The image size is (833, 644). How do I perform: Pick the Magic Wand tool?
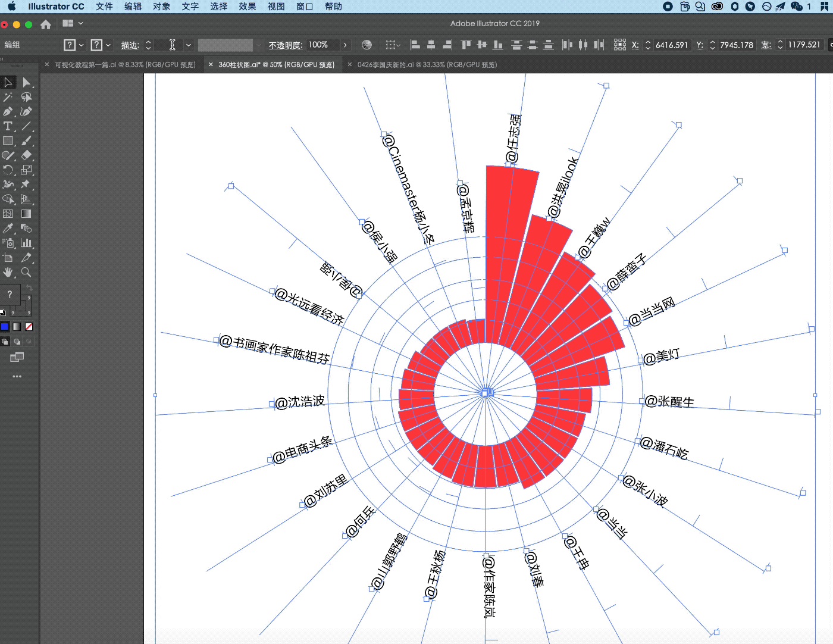click(x=8, y=97)
